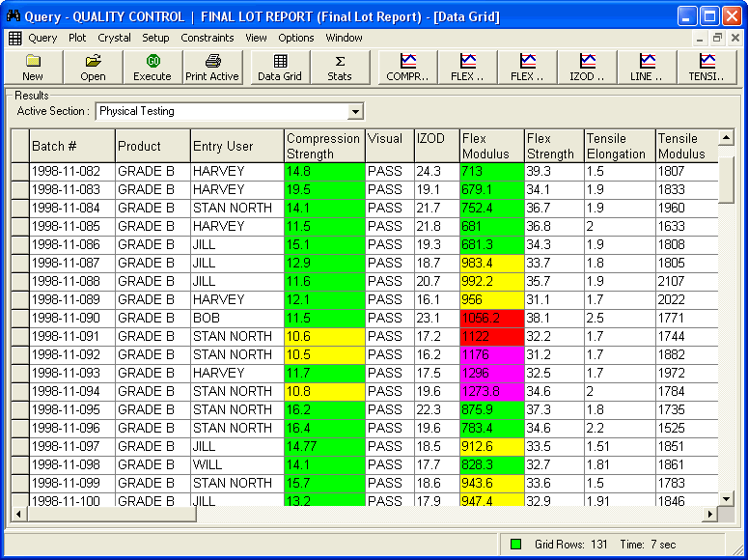
Task: Click Time: 7 sec status entry
Action: pyautogui.click(x=648, y=545)
